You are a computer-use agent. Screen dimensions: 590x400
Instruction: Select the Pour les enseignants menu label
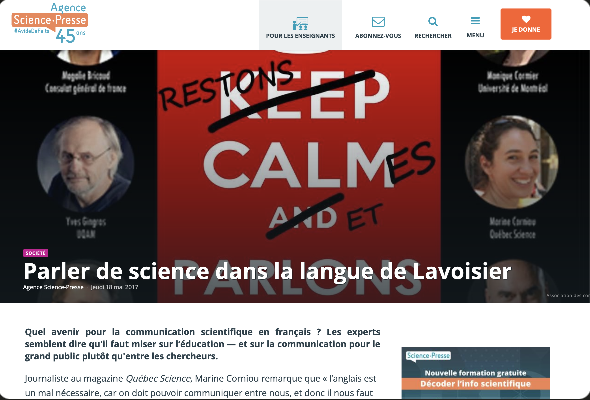tap(300, 36)
